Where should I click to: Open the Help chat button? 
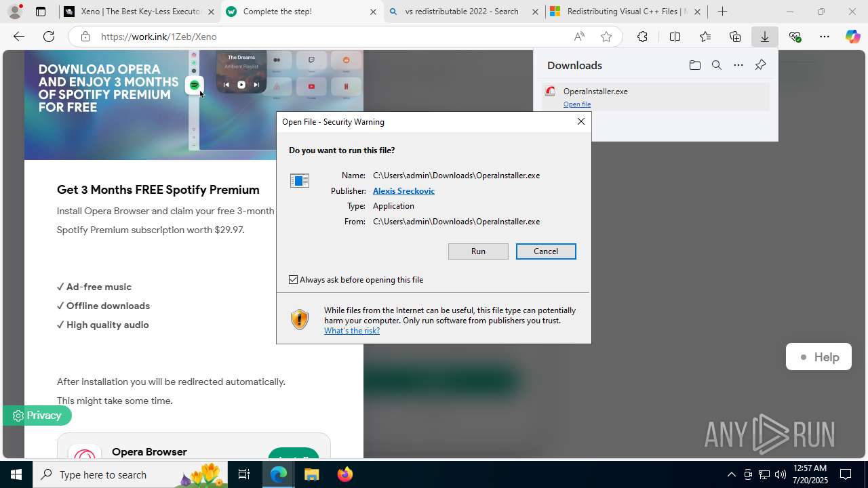[x=818, y=357]
